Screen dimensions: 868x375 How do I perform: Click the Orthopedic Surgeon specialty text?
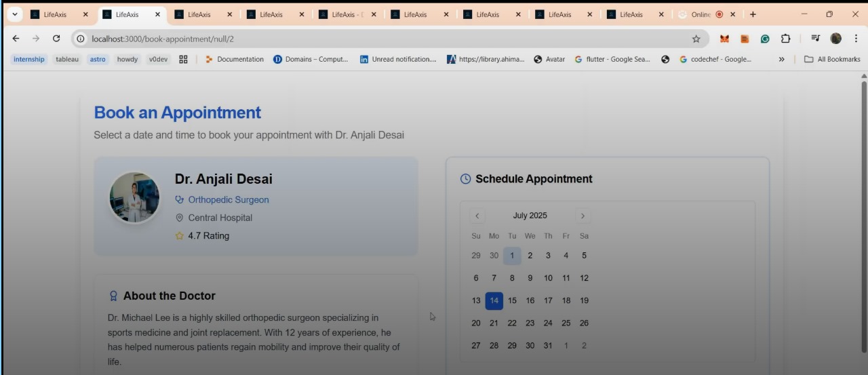pos(229,200)
